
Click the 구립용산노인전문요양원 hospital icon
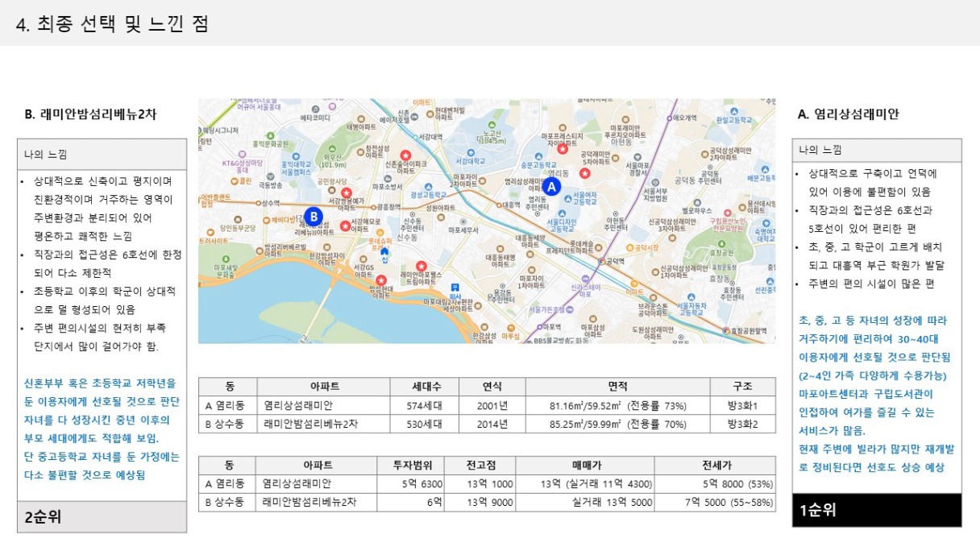pos(728,213)
